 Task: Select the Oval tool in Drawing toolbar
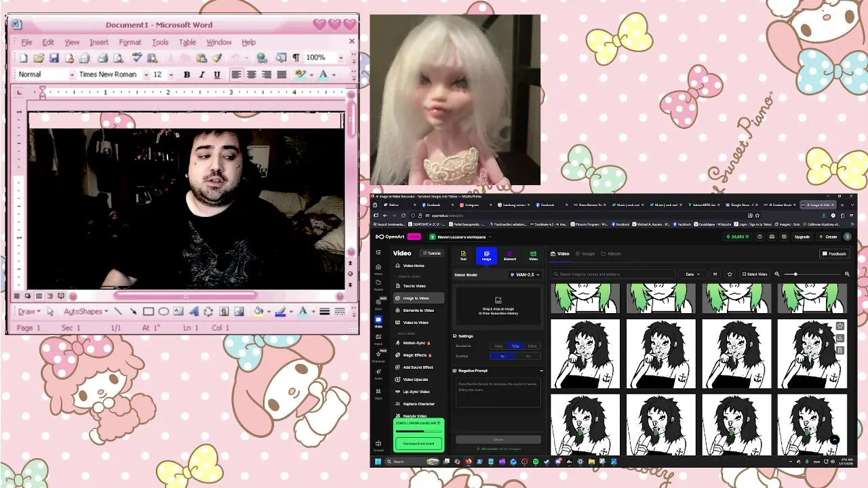point(163,312)
